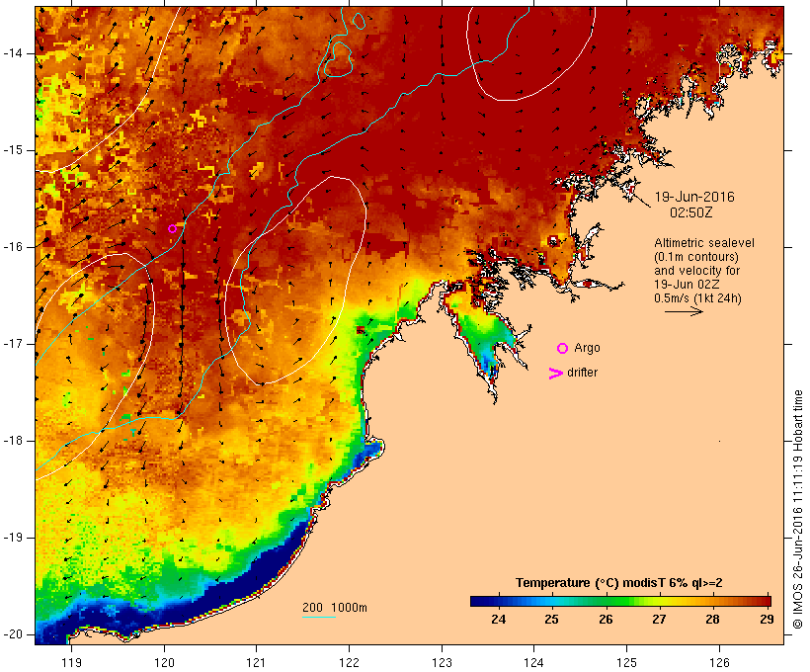810x672 pixels.
Task: Click the latitude axis label '-18'
Action: [x=13, y=441]
